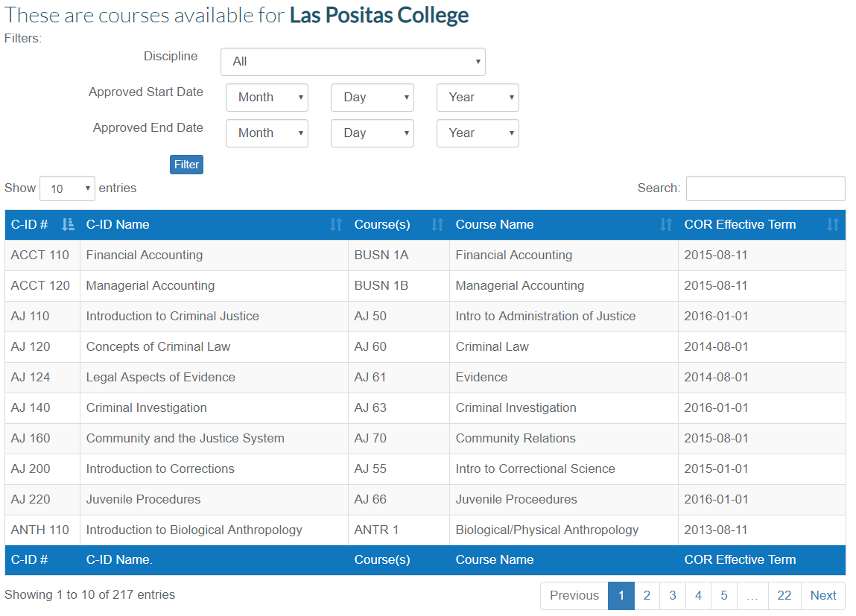
Task: Click the COR Effective Term column header
Action: tap(762, 224)
